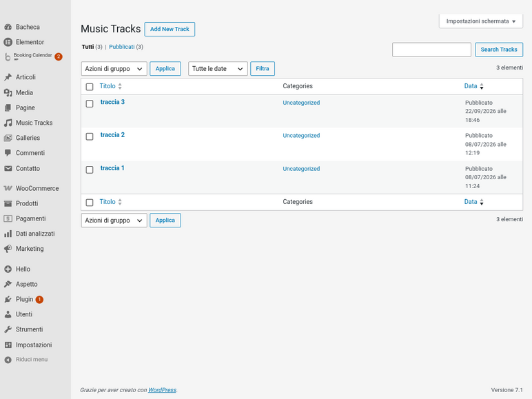
Task: Select the traccia 2 checkbox
Action: pos(90,136)
